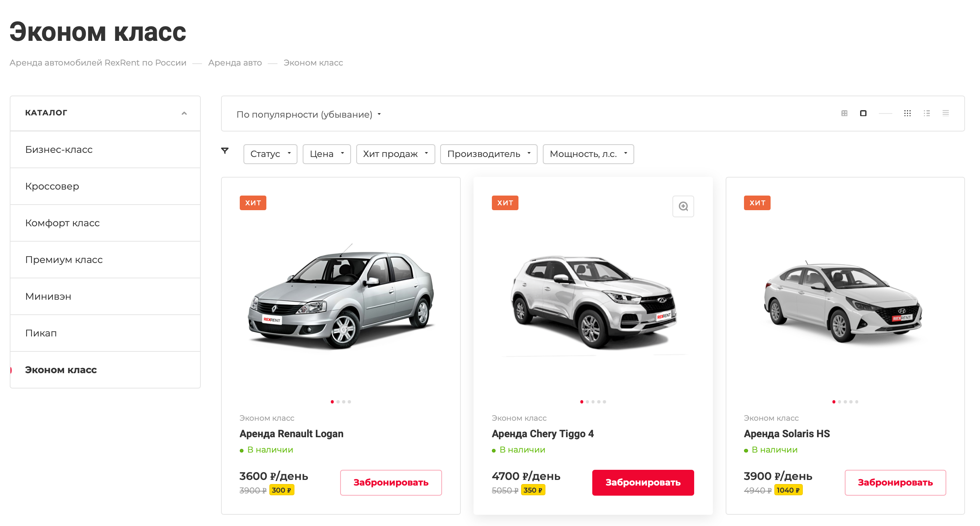Click the filter funnel icon
Viewport: 980px width, 526px height.
225,150
